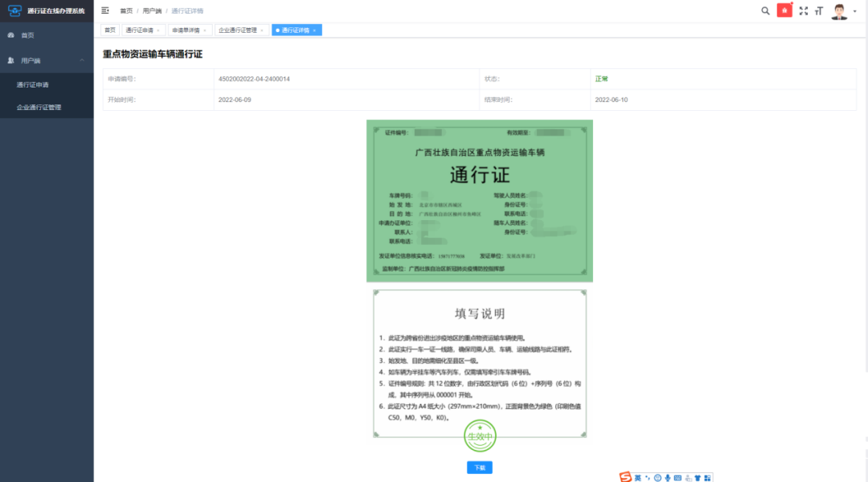Viewport: 868px width, 482px height.
Task: Open the IME soft keyboard icon
Action: pyautogui.click(x=678, y=477)
